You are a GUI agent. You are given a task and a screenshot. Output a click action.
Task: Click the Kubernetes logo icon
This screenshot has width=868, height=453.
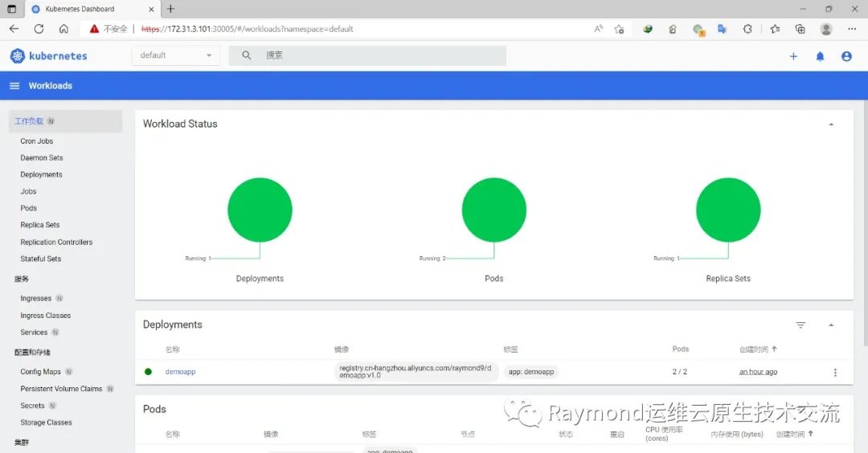[18, 56]
